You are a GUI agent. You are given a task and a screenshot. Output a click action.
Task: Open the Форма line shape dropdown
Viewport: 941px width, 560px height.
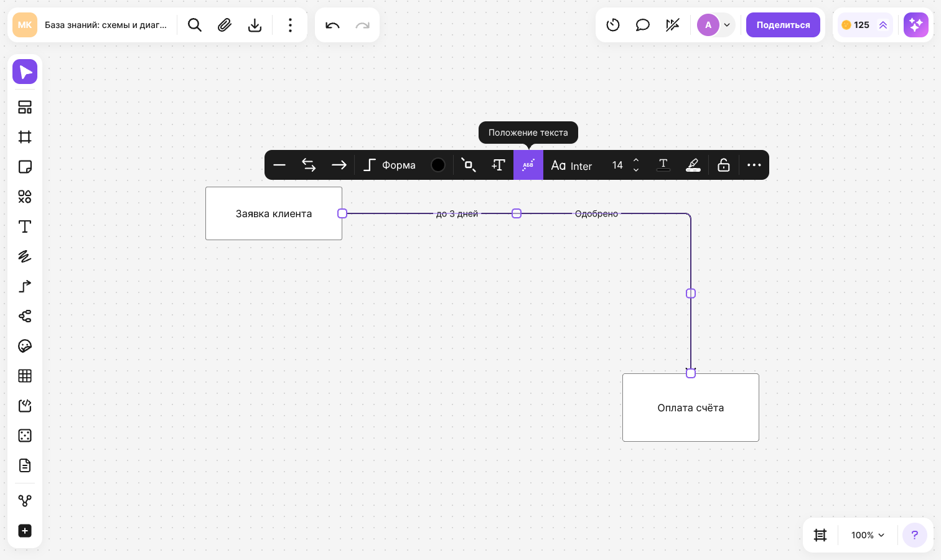click(x=390, y=165)
